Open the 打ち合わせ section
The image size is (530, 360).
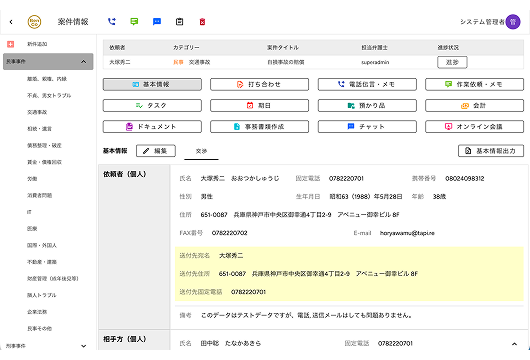259,84
